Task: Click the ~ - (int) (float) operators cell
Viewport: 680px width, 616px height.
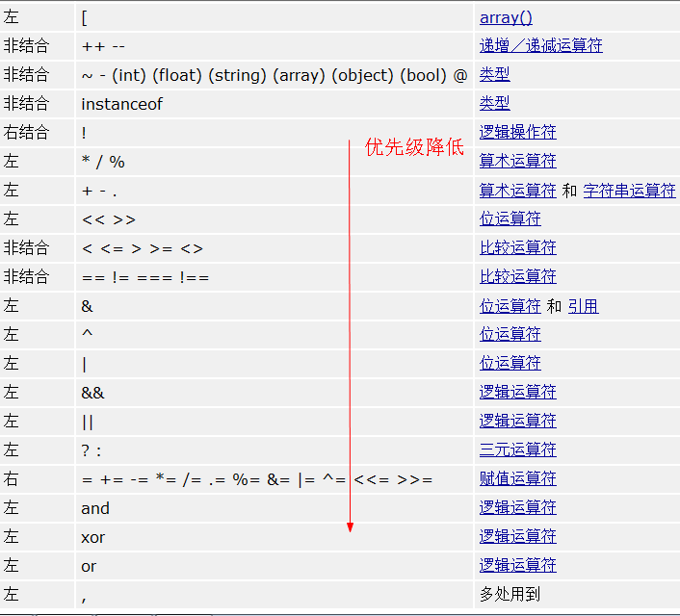Action: coord(275,75)
